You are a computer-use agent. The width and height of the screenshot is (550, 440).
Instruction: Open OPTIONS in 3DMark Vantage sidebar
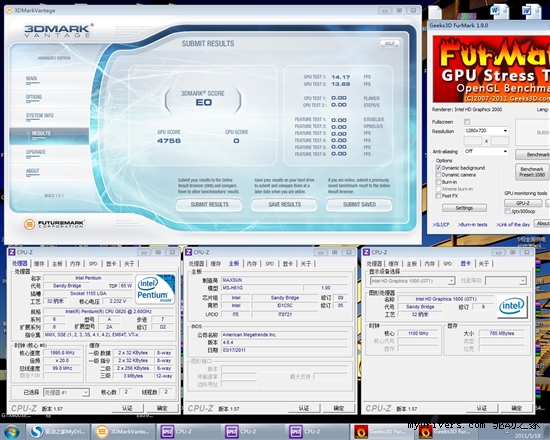34,97
